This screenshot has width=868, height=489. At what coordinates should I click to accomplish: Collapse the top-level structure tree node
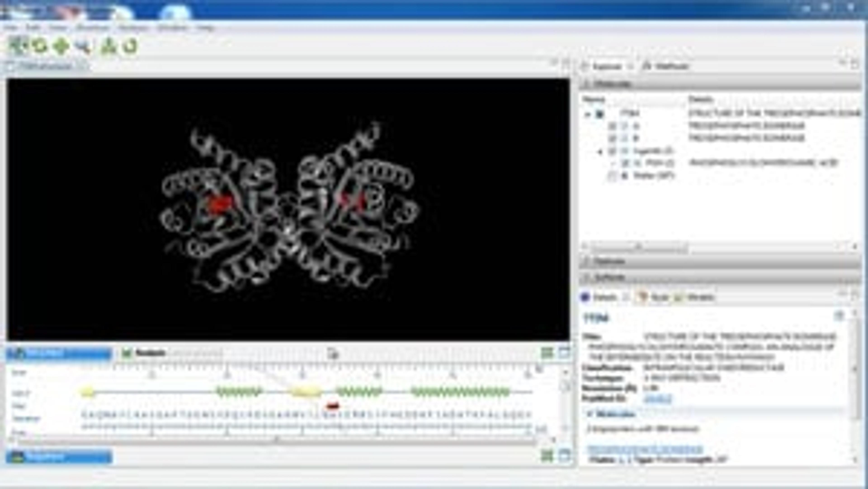588,114
